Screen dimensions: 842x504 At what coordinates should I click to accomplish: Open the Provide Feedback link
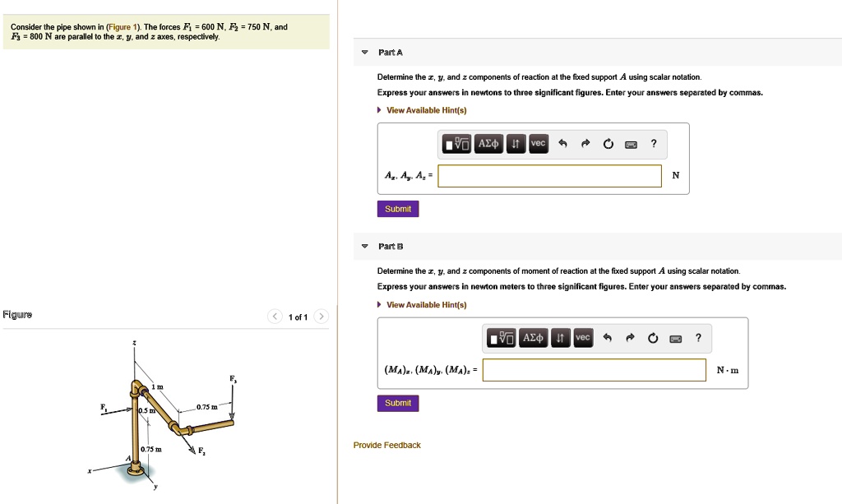[386, 445]
